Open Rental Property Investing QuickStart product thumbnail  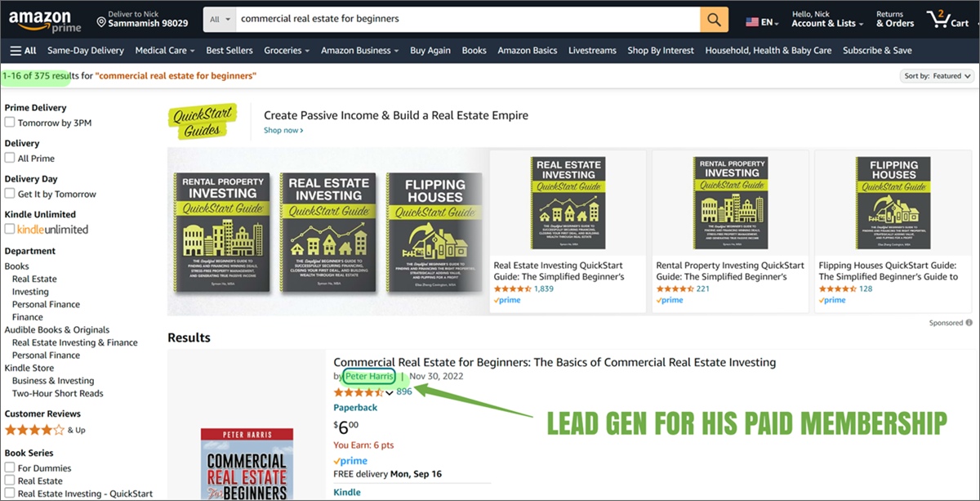731,203
